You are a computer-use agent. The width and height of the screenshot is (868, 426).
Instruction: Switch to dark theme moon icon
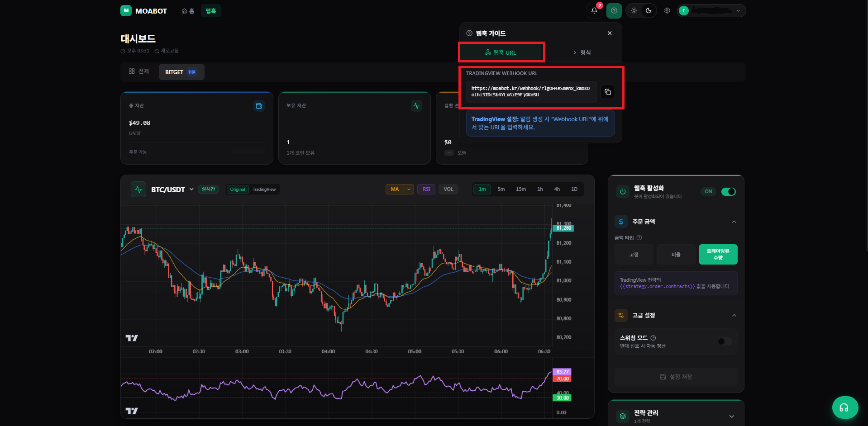[x=649, y=10]
